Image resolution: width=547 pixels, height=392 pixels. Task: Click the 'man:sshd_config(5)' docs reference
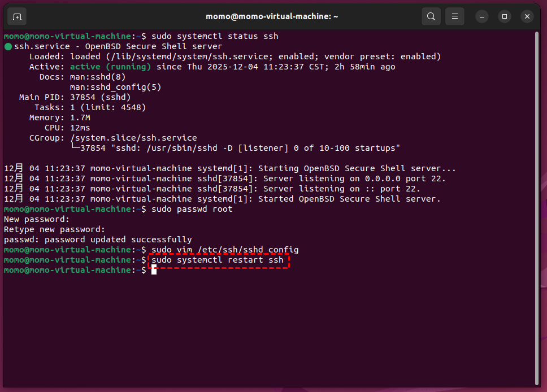point(115,87)
